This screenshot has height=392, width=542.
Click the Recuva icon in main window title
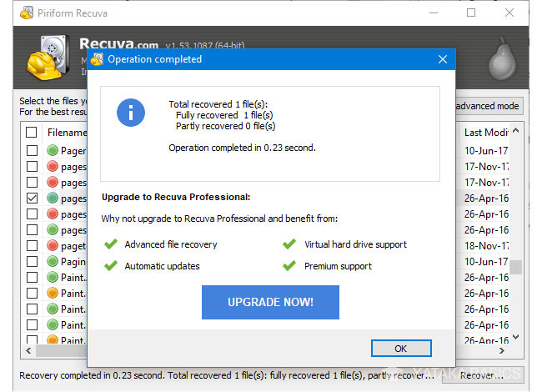point(27,13)
